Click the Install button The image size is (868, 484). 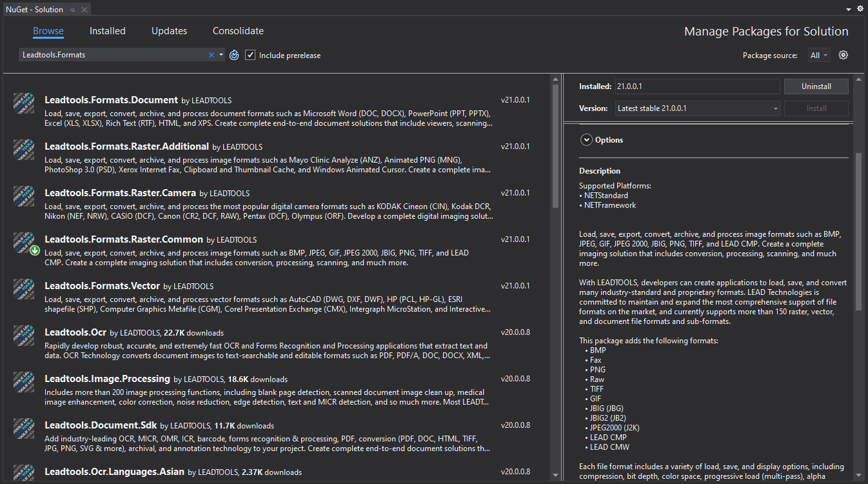[816, 108]
